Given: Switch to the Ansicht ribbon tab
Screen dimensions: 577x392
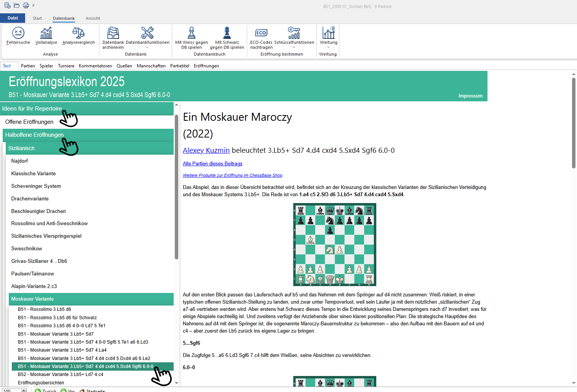Looking at the screenshot, I should click(x=93, y=18).
